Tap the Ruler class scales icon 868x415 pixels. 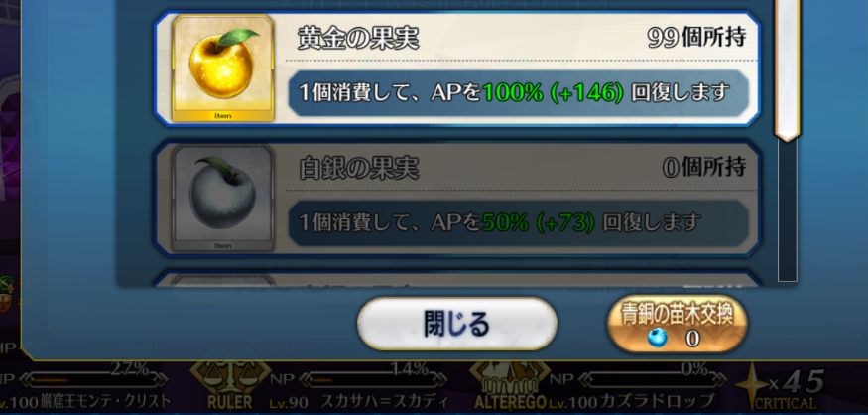[230, 380]
